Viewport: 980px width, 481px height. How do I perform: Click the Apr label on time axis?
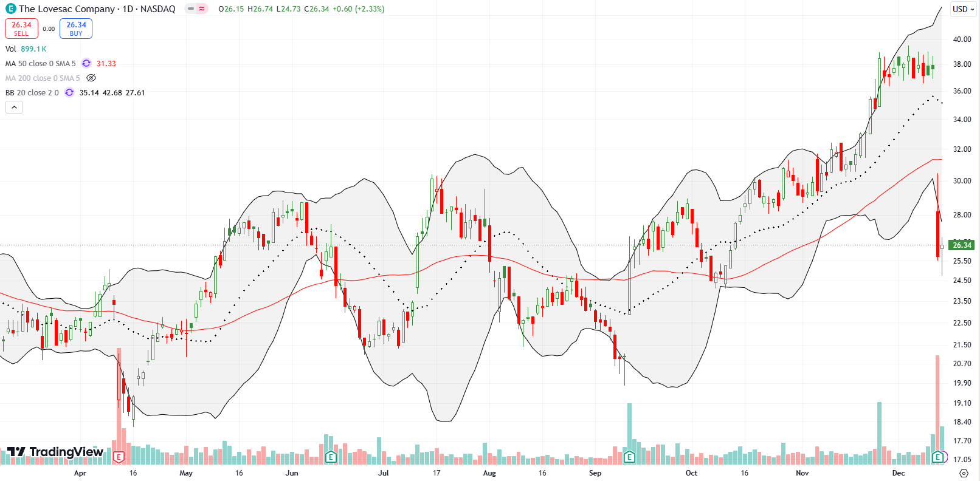click(80, 473)
